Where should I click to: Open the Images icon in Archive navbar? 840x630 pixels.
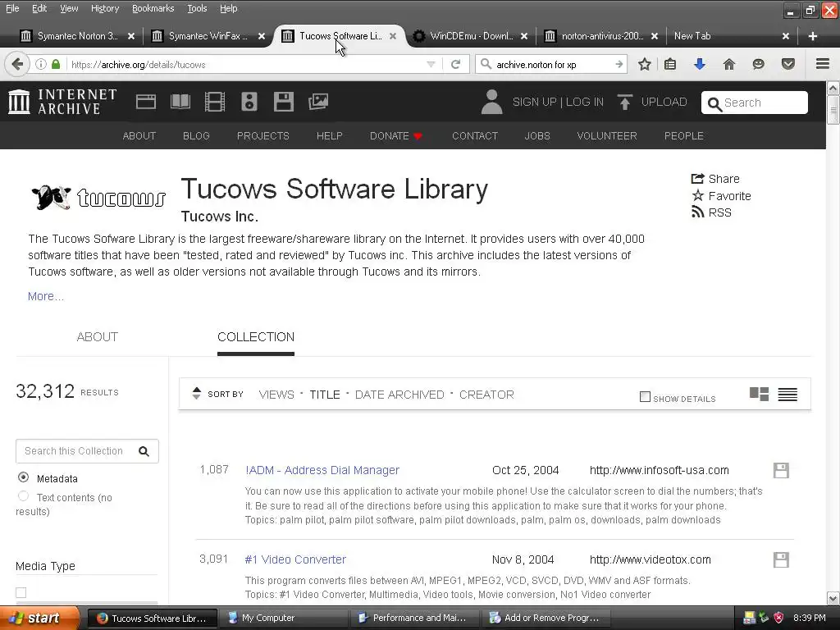tap(318, 102)
